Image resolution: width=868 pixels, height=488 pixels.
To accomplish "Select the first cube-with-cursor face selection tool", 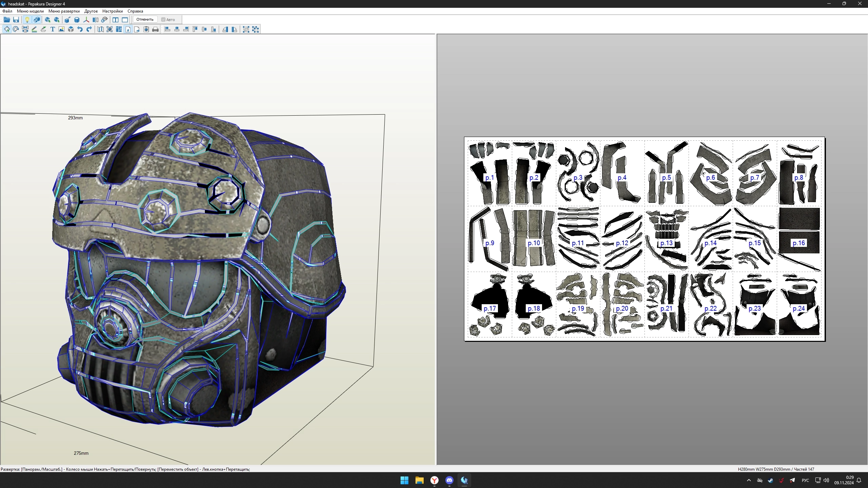I will point(47,20).
